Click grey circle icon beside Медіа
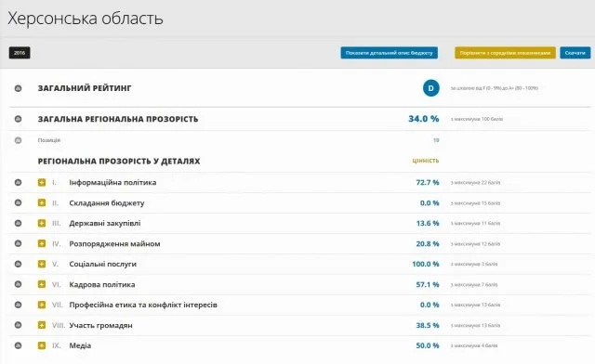Image resolution: width=595 pixels, height=364 pixels. (18, 345)
